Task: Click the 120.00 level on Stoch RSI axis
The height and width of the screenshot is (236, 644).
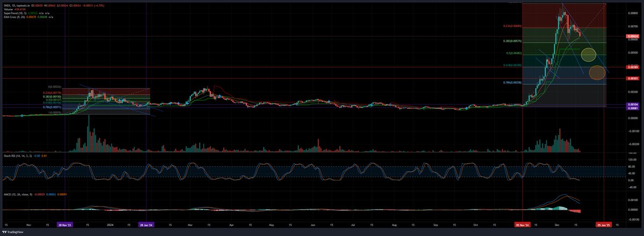Action: click(632, 159)
